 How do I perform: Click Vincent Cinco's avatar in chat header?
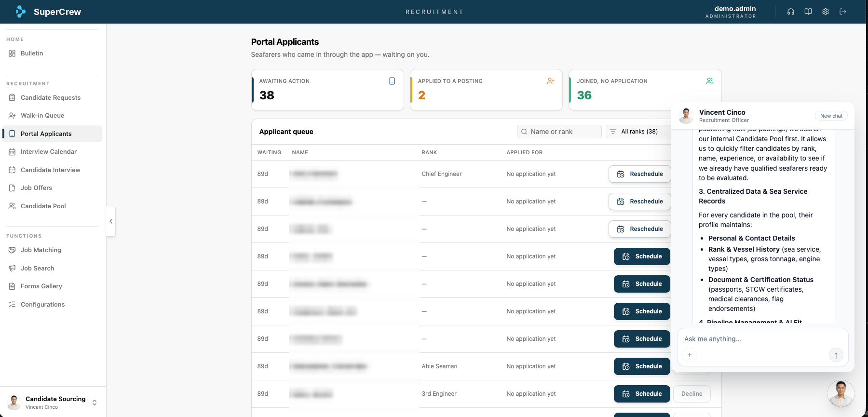coord(686,116)
